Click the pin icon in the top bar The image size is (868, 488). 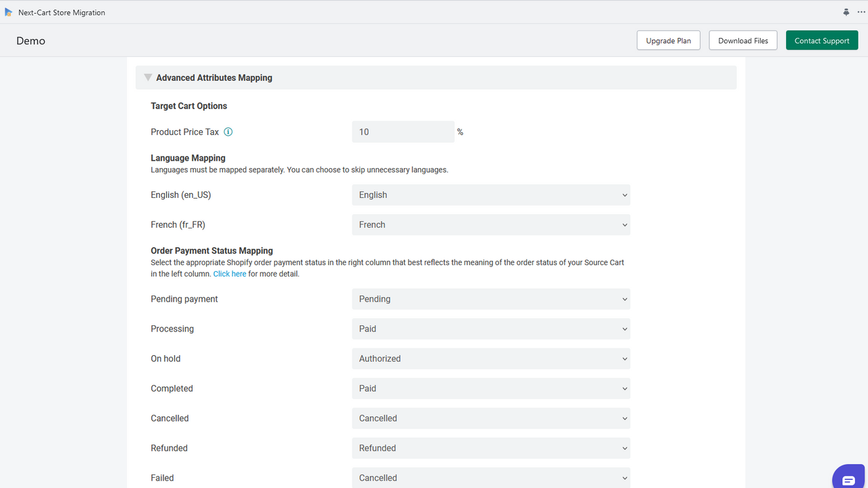(x=845, y=12)
